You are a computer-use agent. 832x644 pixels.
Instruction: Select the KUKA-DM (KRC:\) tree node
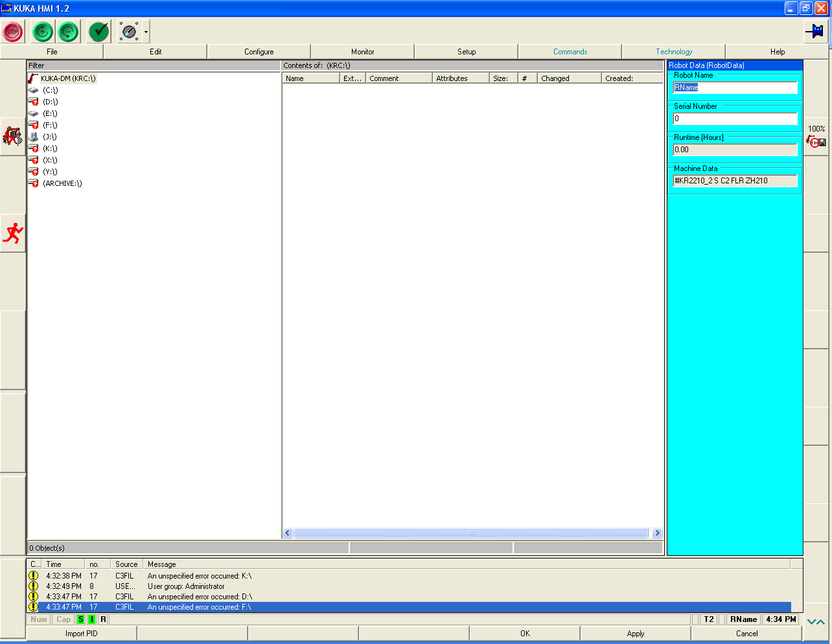(67, 78)
